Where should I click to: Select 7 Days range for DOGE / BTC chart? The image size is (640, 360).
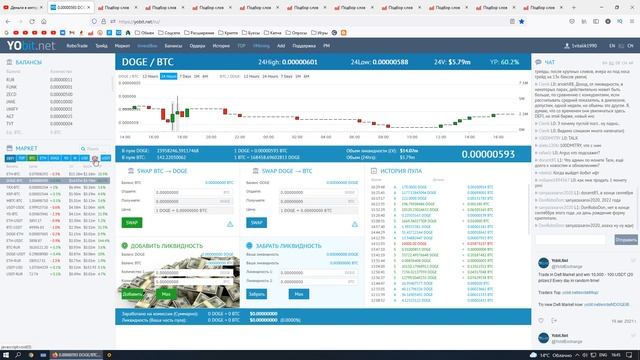pos(185,76)
